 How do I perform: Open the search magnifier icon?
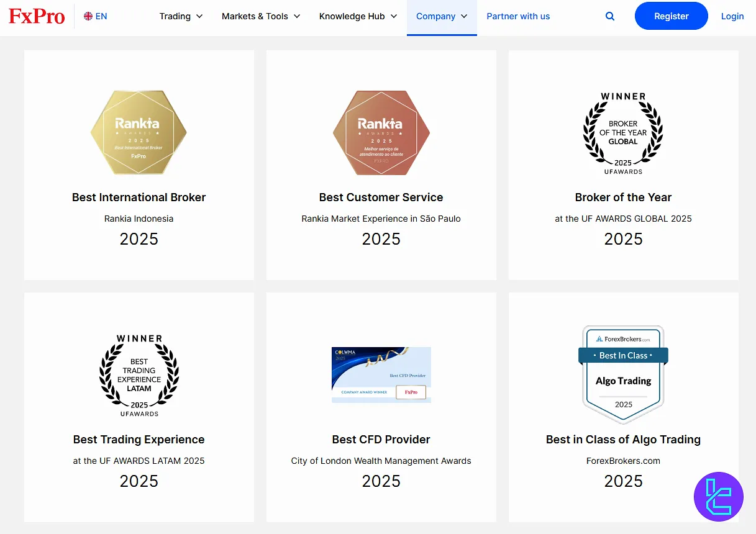point(610,16)
